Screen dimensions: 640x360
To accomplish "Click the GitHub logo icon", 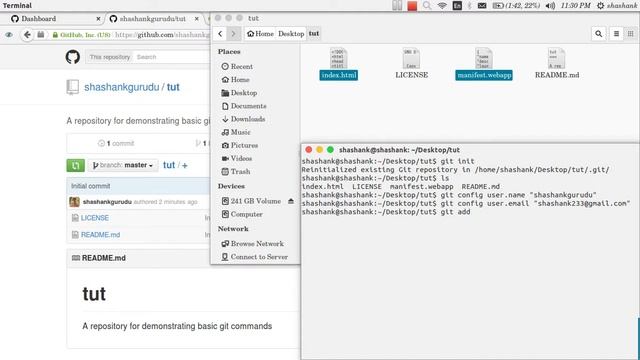I will point(73,57).
